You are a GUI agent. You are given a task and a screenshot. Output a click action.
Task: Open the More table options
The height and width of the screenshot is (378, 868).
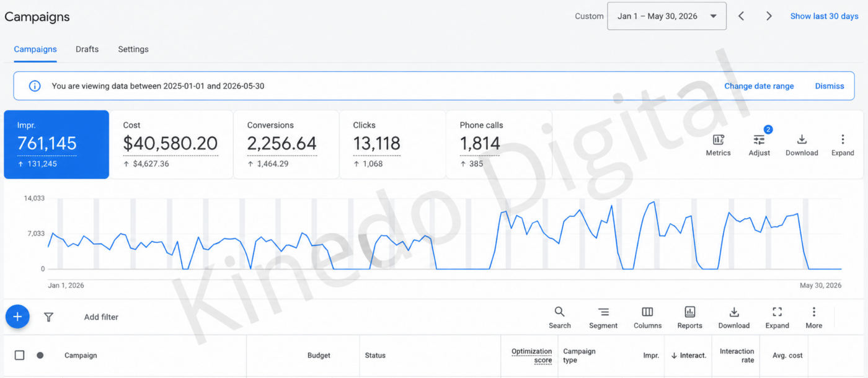(x=813, y=318)
